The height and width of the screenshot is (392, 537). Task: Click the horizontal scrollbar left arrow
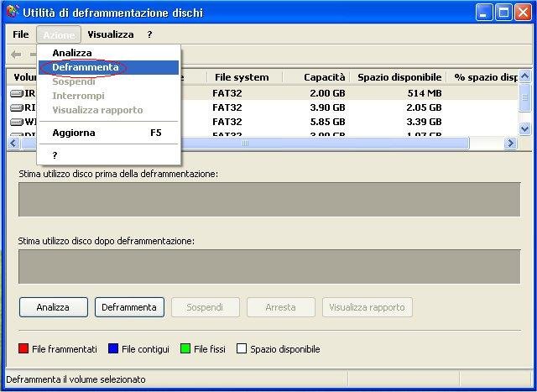[13, 144]
